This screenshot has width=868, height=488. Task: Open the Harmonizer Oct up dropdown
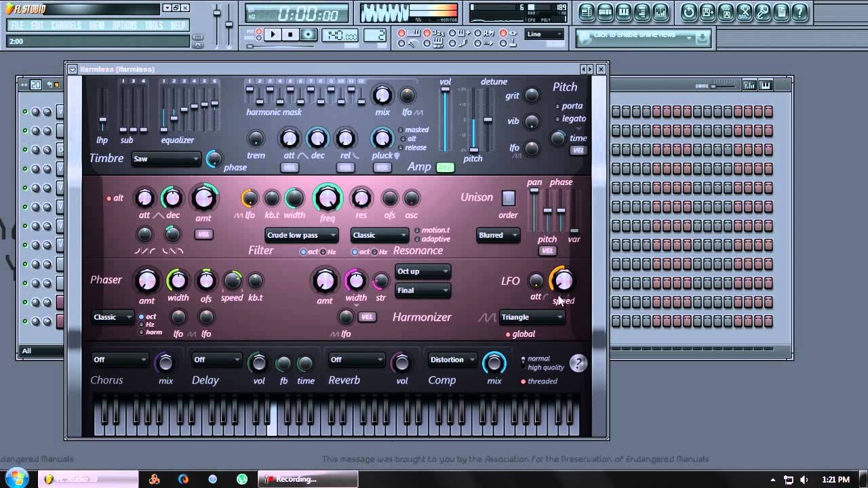[423, 271]
